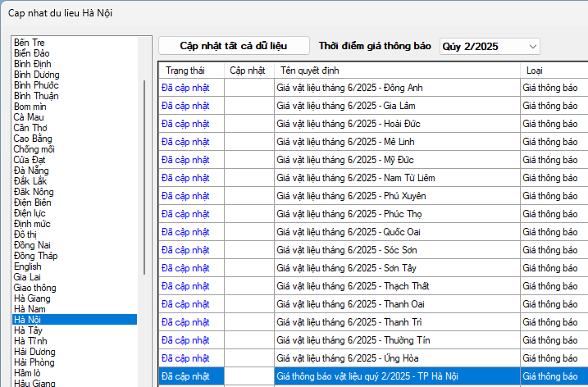Select Bình Dương in the province list
This screenshot has height=387, width=588.
[x=36, y=75]
